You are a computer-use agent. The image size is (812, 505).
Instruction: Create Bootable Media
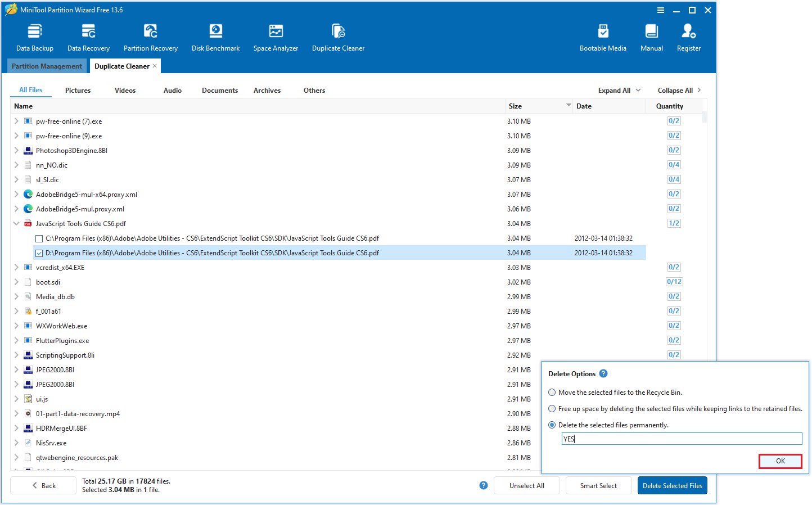[x=603, y=37]
